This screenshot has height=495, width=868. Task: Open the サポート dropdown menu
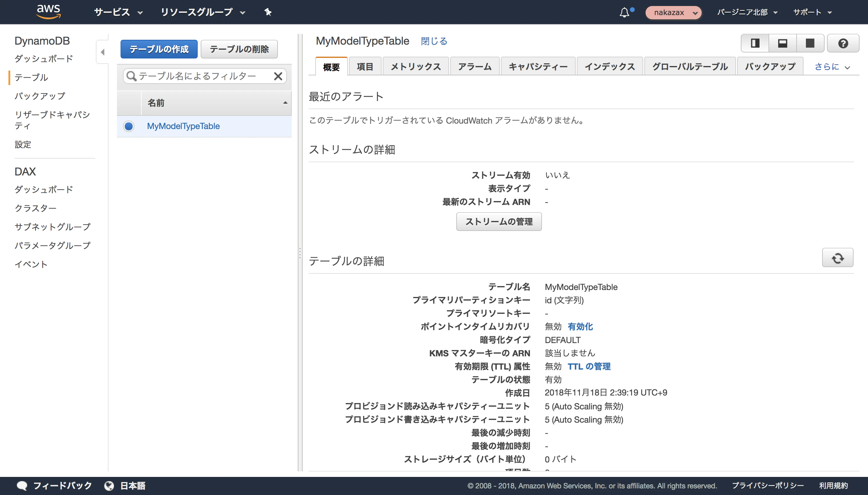(812, 12)
